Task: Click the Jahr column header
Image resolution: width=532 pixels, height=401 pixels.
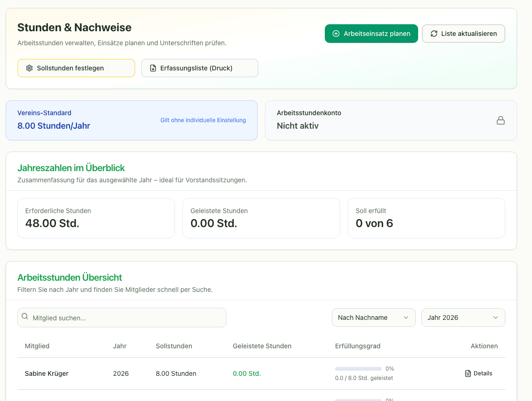Action: [x=120, y=346]
